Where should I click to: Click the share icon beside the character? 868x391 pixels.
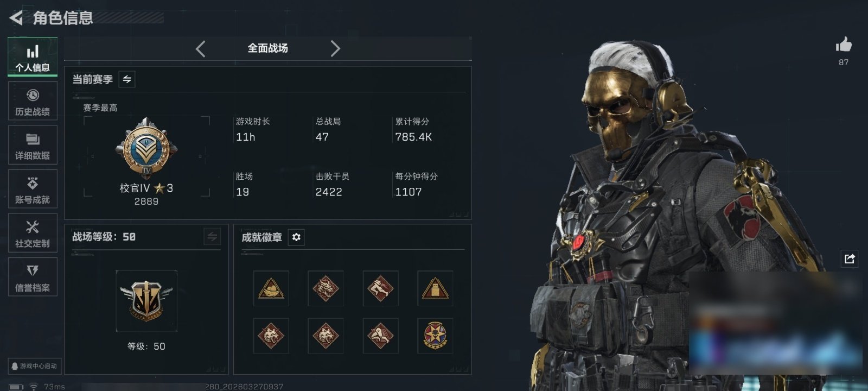pyautogui.click(x=850, y=258)
